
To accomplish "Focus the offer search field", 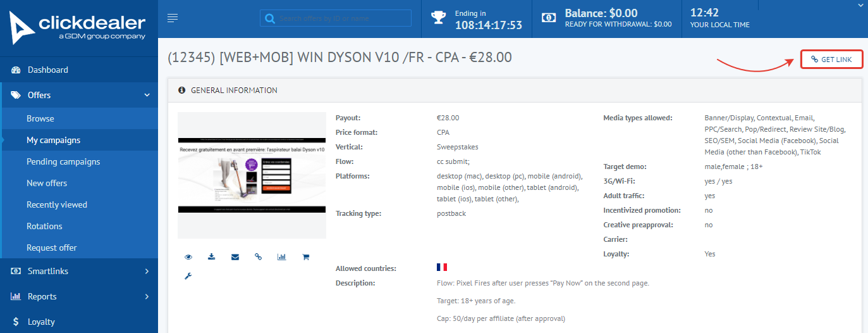I will pyautogui.click(x=336, y=18).
